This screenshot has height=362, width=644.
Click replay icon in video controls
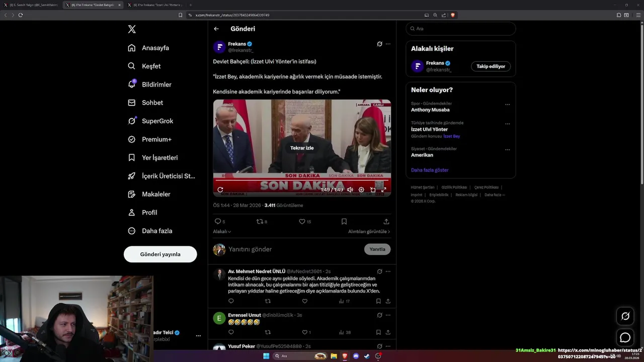220,190
